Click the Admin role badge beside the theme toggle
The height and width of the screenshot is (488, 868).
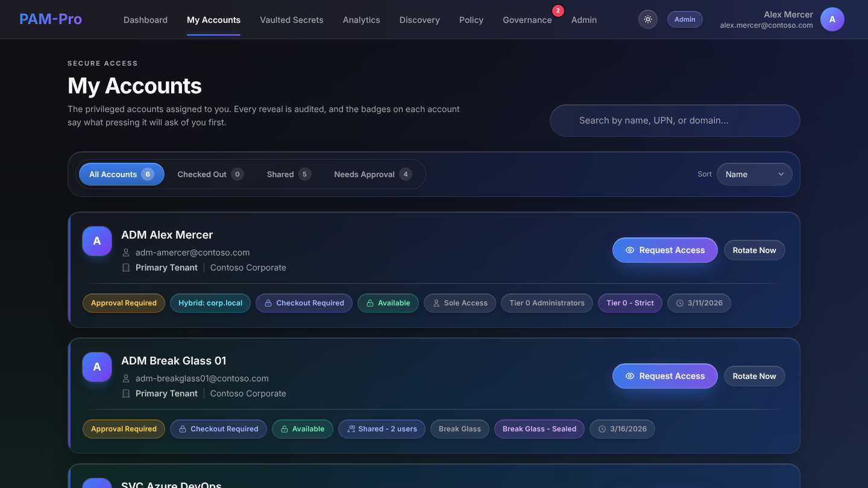coord(685,19)
